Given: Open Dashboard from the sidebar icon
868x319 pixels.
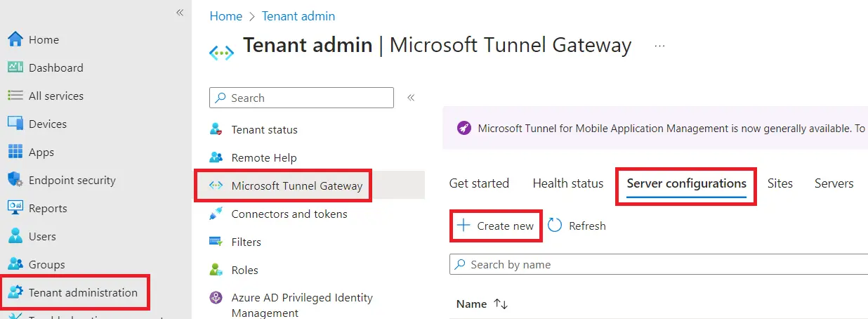Looking at the screenshot, I should [15, 67].
